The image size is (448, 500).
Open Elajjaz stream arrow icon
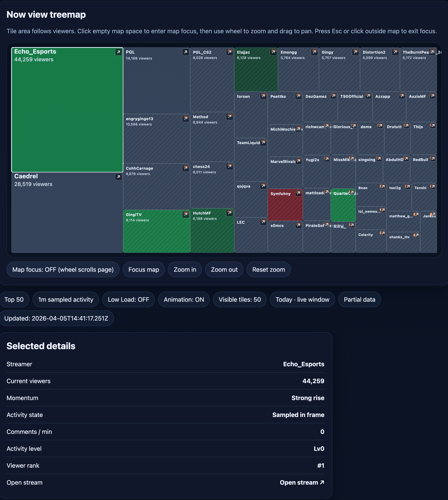point(273,52)
